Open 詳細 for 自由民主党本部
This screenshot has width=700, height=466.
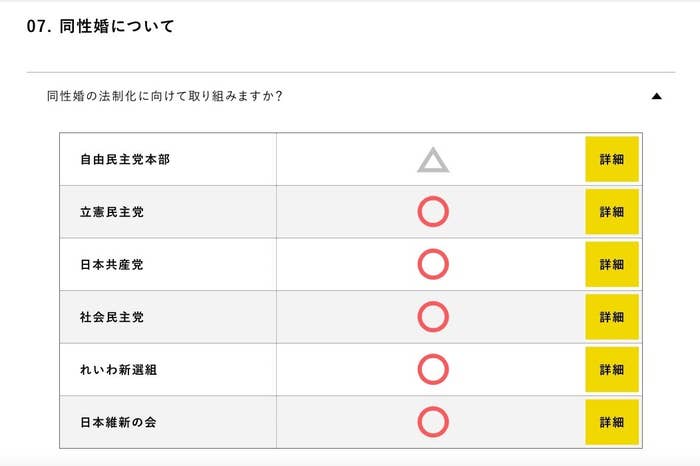coord(612,159)
